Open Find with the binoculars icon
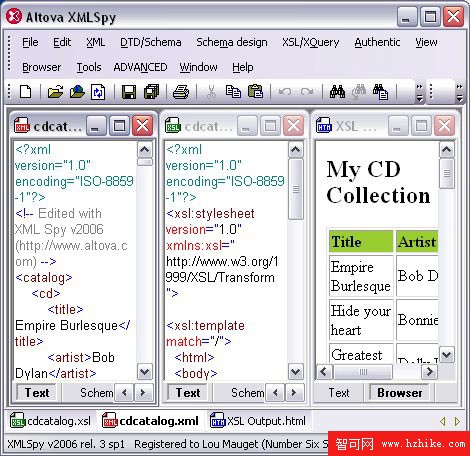The width and height of the screenshot is (470, 456). [337, 92]
